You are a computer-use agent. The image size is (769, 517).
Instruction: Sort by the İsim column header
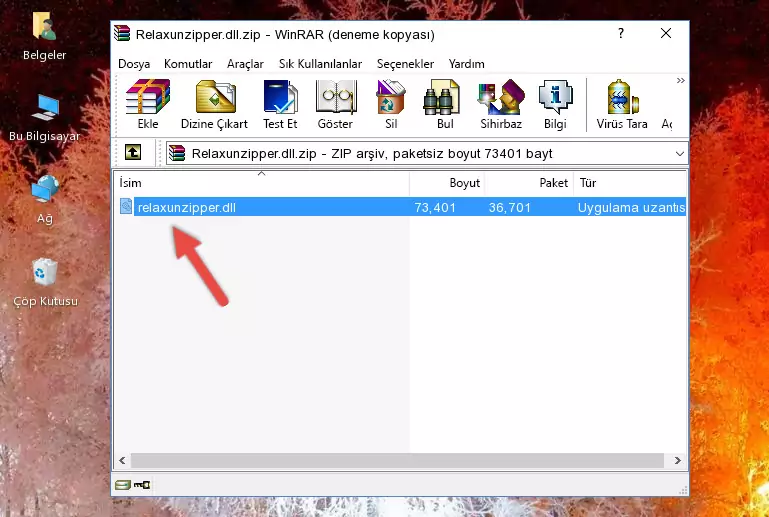(262, 183)
